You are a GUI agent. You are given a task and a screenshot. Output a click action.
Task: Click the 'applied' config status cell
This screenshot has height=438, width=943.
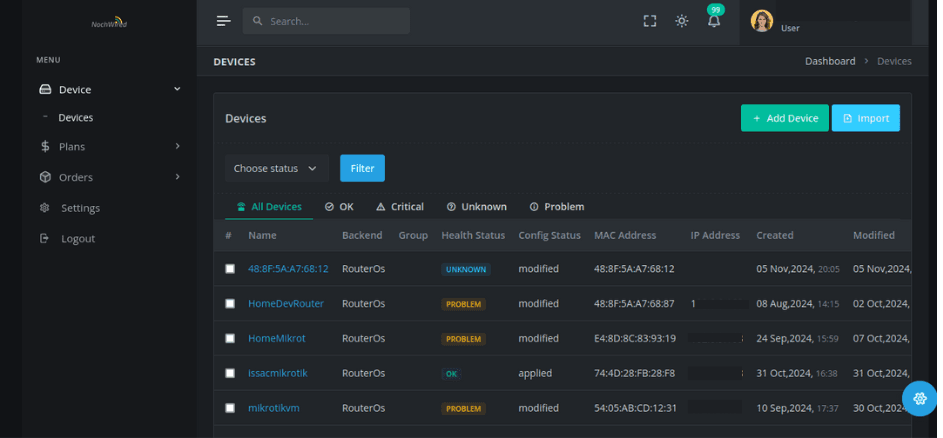pos(535,374)
